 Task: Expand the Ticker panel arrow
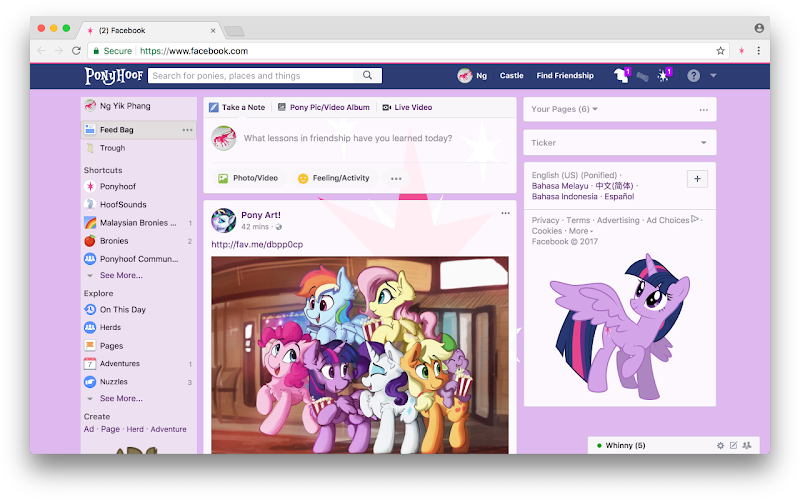[x=704, y=143]
